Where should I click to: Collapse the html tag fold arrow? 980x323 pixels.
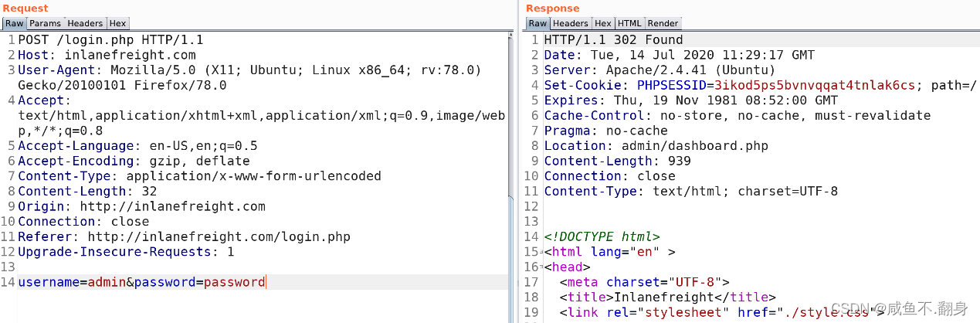[540, 252]
